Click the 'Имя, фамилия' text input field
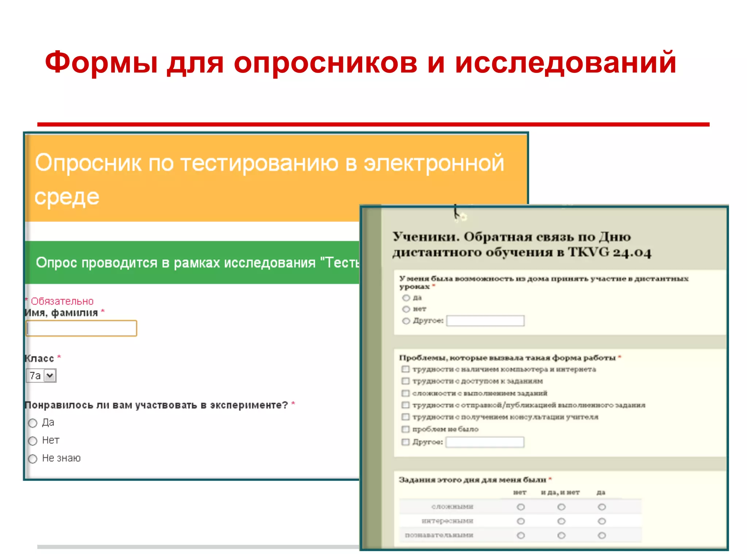Screen dimensions: 747x560 coord(82,328)
